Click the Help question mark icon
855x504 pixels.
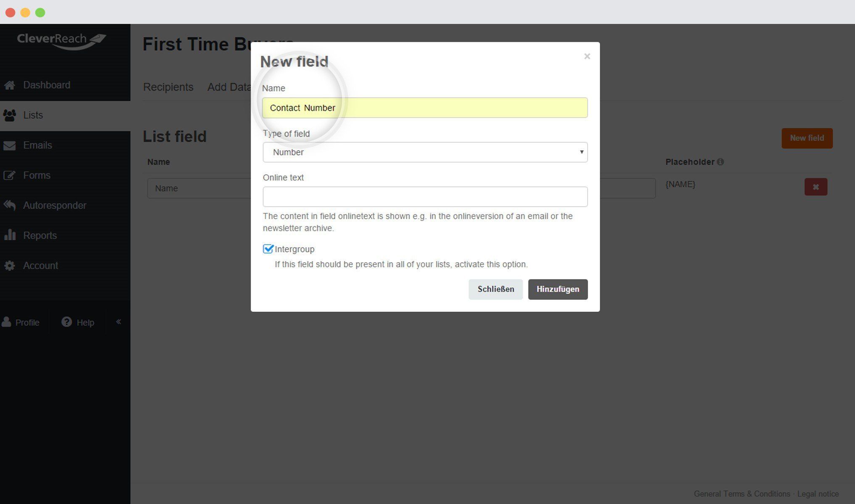(66, 322)
